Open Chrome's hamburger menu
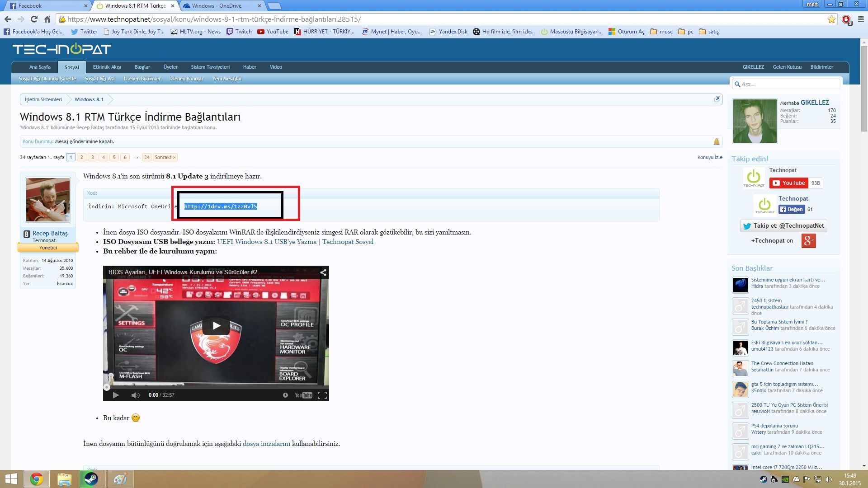The image size is (868, 488). coord(861,19)
